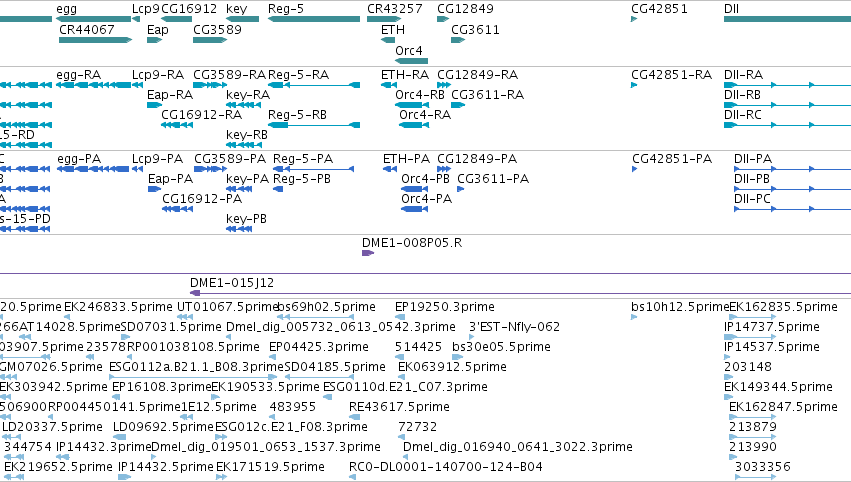The image size is (851, 482).
Task: Select the Lcp9-RA transcript label
Action: [x=158, y=75]
